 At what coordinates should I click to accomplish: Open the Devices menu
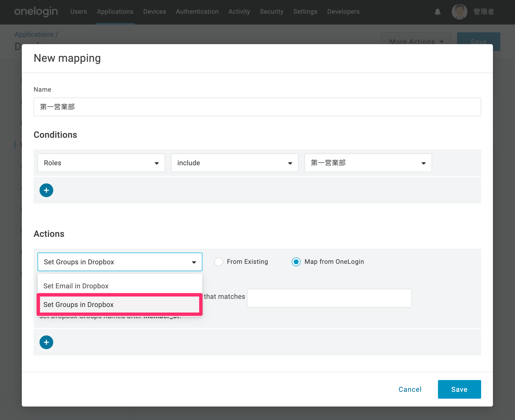155,12
